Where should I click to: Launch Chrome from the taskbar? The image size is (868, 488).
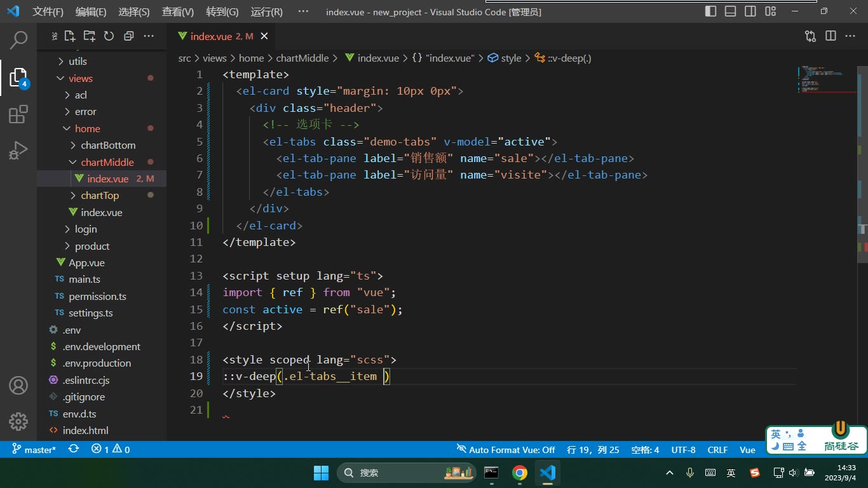pyautogui.click(x=520, y=473)
